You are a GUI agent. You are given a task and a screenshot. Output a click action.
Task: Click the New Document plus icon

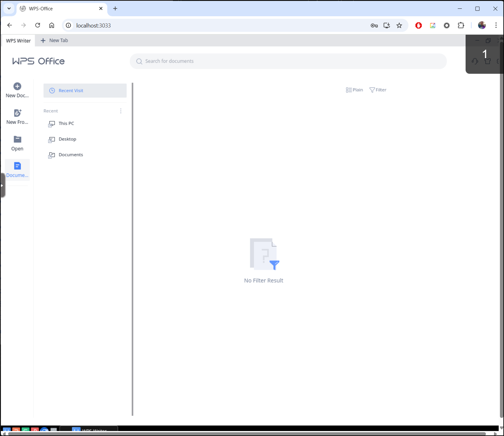point(17,86)
